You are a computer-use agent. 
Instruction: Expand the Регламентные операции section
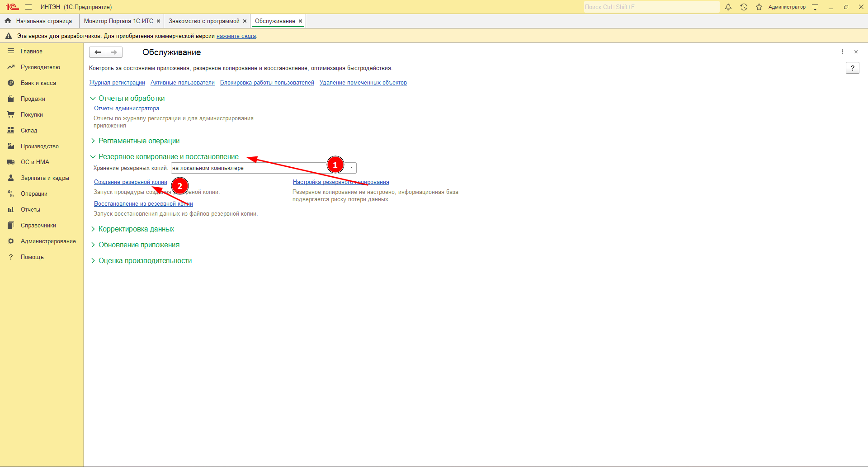[93, 141]
